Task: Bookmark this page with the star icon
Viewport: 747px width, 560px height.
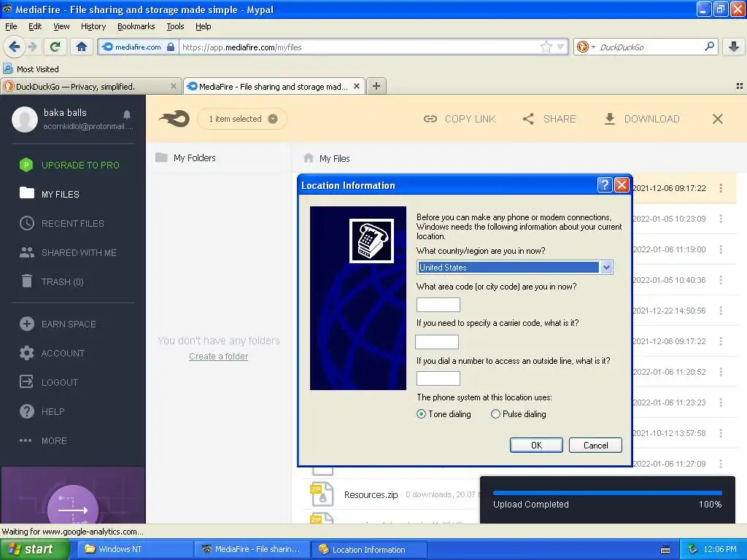Action: [x=546, y=47]
